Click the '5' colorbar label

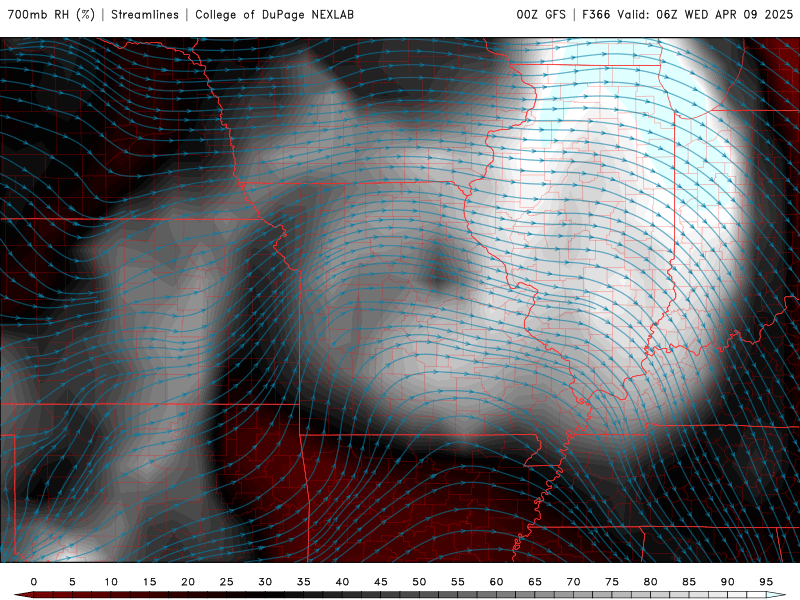[x=72, y=582]
